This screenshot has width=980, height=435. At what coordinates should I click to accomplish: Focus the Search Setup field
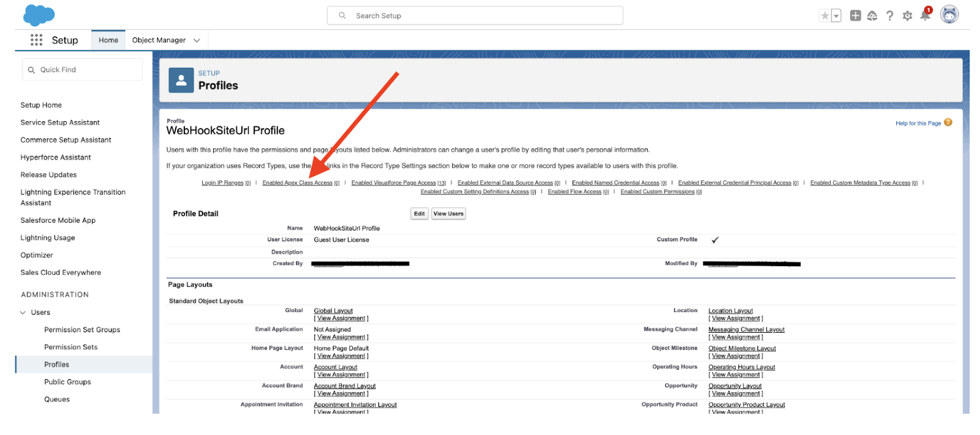pyautogui.click(x=475, y=16)
